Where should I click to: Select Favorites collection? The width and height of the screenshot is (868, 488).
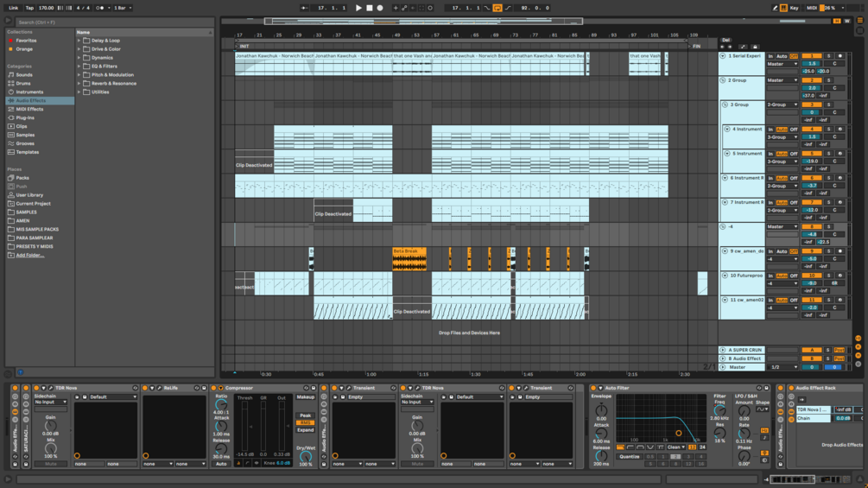pyautogui.click(x=26, y=41)
